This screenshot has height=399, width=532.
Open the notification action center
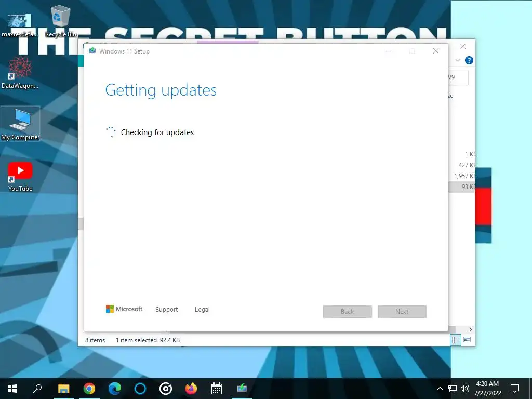tap(515, 389)
